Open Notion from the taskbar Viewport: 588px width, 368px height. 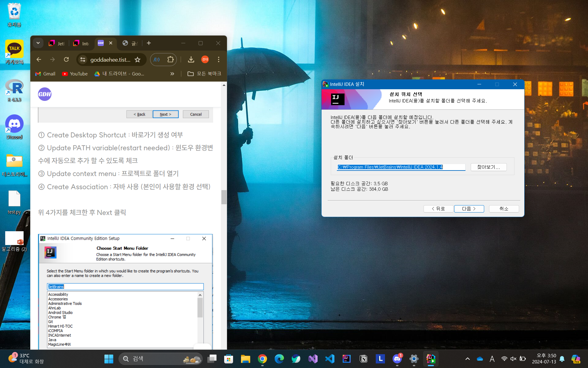364,359
